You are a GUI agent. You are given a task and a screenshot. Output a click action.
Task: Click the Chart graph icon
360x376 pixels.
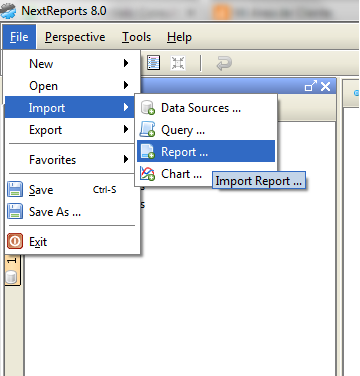[x=148, y=173]
